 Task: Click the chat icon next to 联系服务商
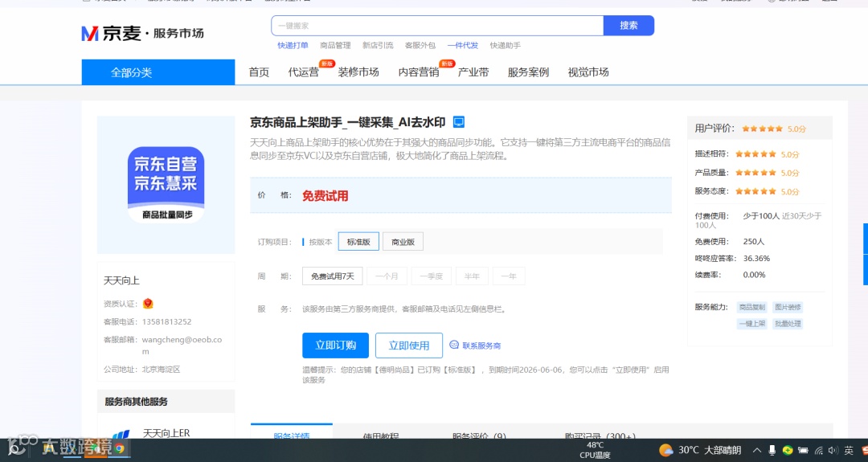point(454,345)
